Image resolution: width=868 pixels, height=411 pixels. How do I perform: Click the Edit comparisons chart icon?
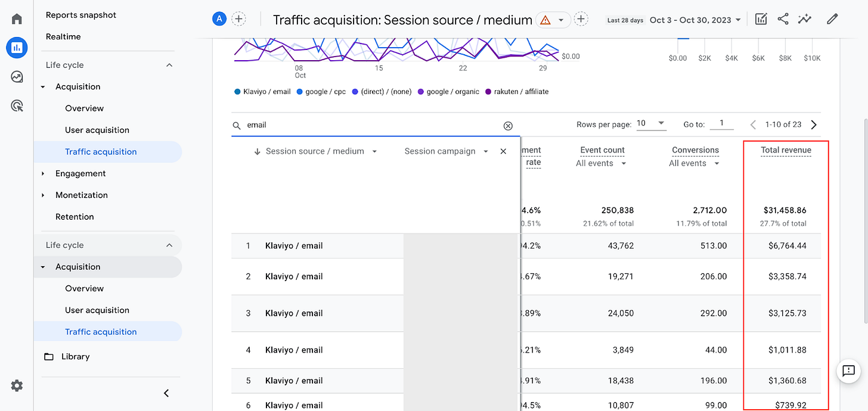click(761, 19)
